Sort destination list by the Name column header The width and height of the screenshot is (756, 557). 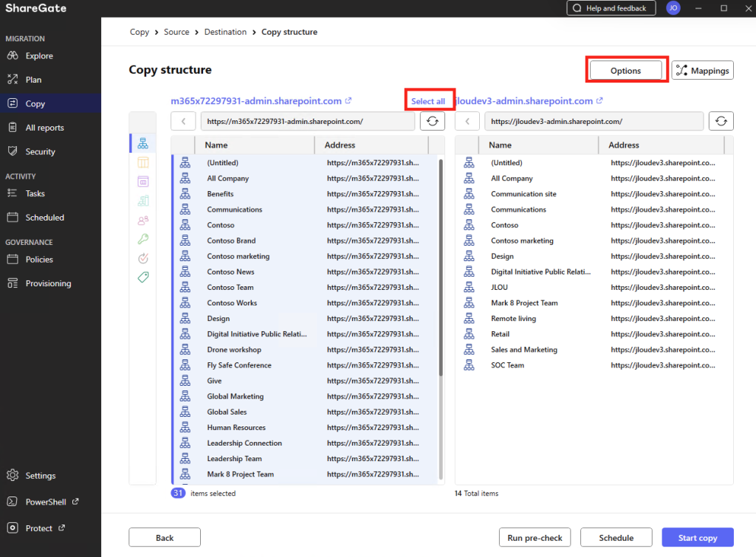click(538, 145)
